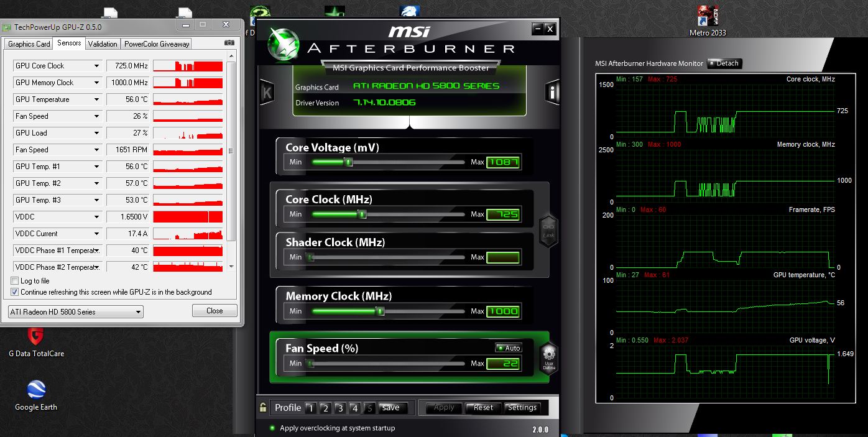This screenshot has height=437, width=868.
Task: Click the Apply button in Afterburner
Action: coord(444,408)
